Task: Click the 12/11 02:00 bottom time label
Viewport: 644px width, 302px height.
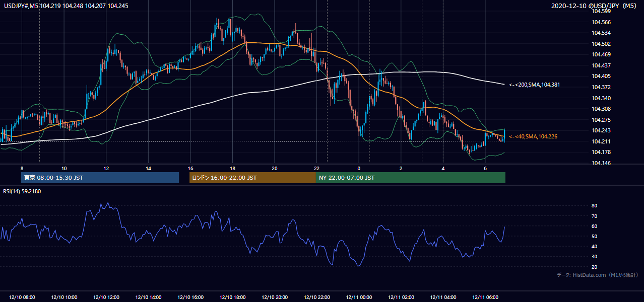Action: (x=401, y=297)
